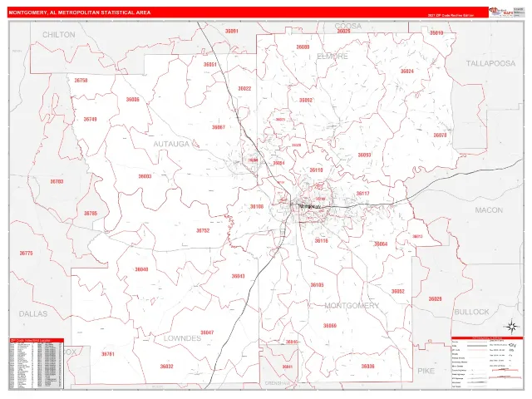532x399 pixels.
Task: Click ZIP code 36110
Action: point(316,170)
